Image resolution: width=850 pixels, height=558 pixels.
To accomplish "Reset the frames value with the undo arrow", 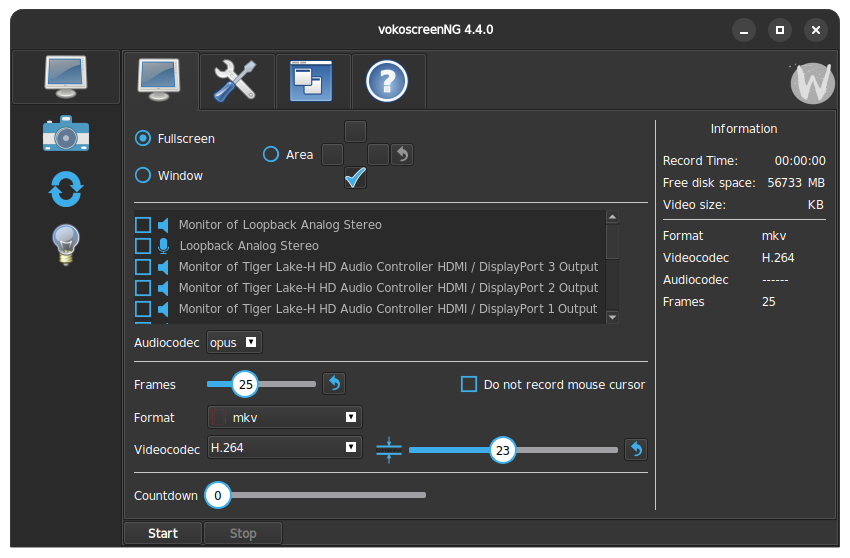I will [333, 384].
